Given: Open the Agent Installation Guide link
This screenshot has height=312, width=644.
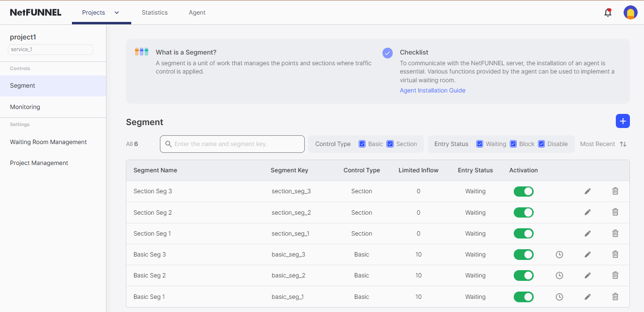Looking at the screenshot, I should pyautogui.click(x=432, y=90).
